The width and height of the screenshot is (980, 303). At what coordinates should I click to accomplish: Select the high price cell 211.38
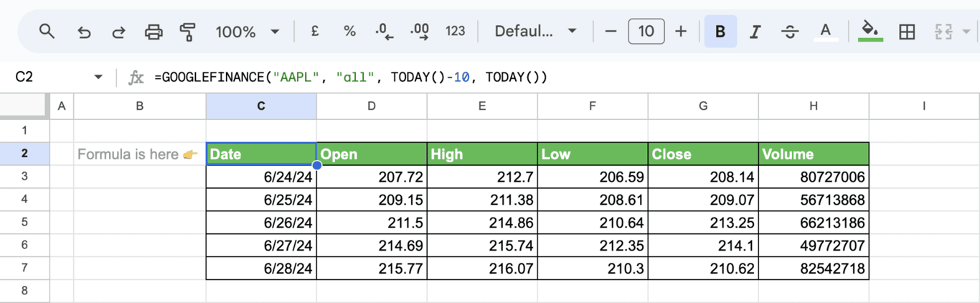click(482, 200)
